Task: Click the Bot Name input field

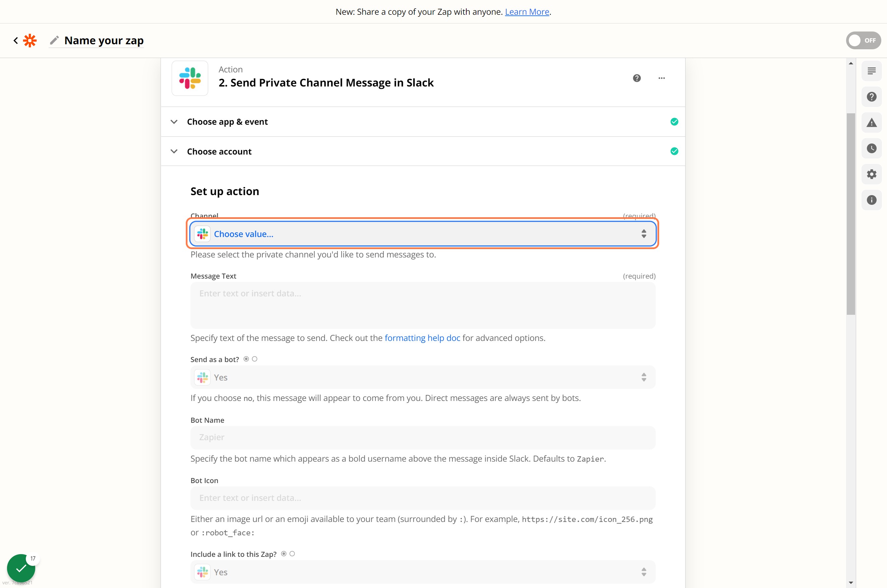Action: 423,437
